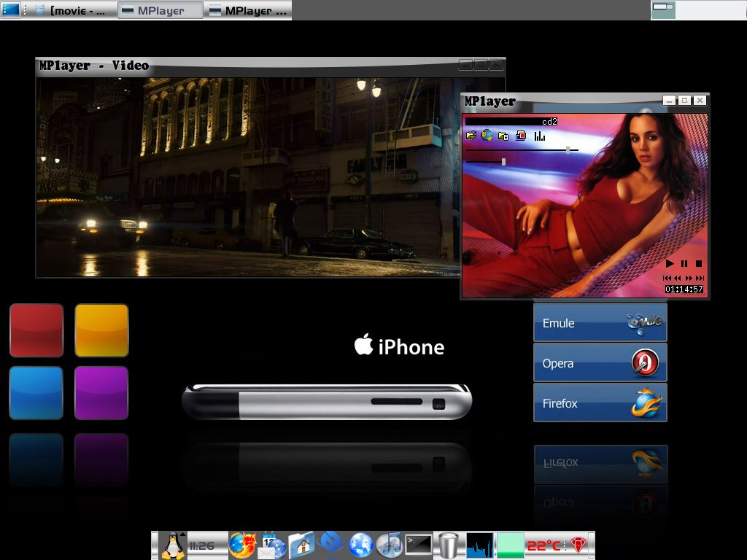Click the cd2 title display
747x560 pixels.
[511, 122]
